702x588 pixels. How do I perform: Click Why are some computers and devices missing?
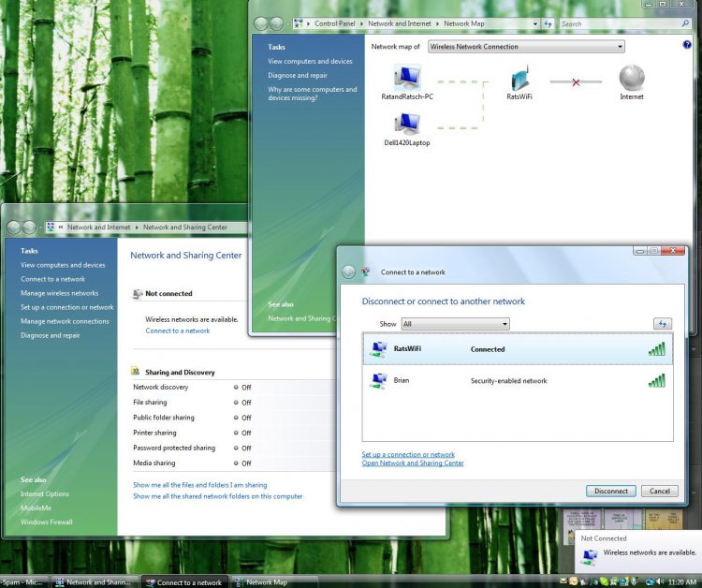(x=313, y=93)
